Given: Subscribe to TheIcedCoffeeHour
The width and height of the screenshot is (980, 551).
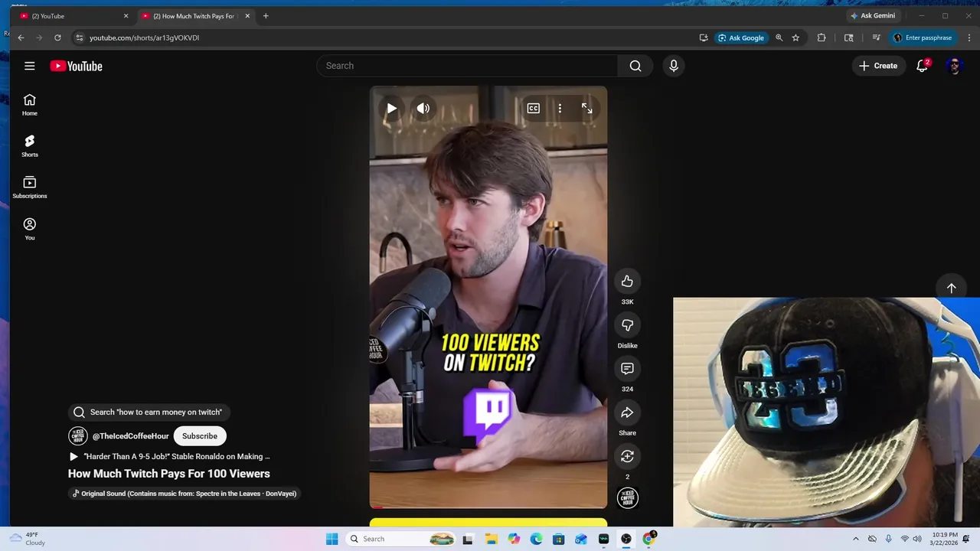Looking at the screenshot, I should click(x=200, y=436).
